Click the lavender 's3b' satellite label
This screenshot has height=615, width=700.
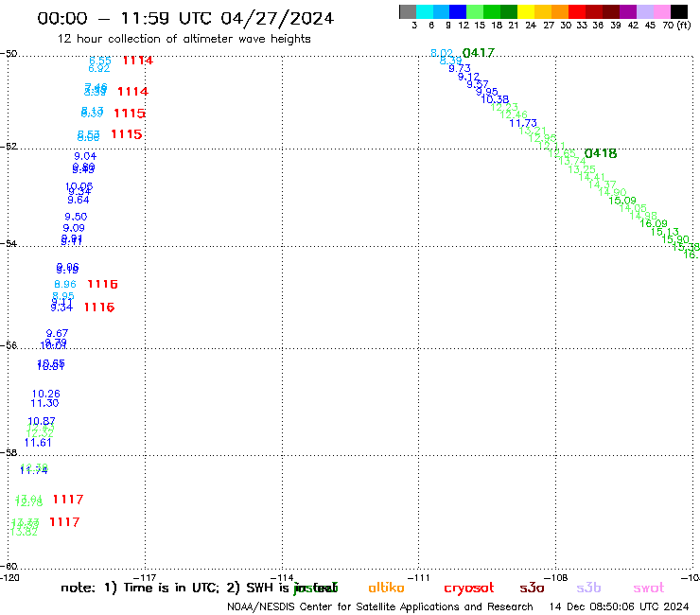[x=588, y=588]
